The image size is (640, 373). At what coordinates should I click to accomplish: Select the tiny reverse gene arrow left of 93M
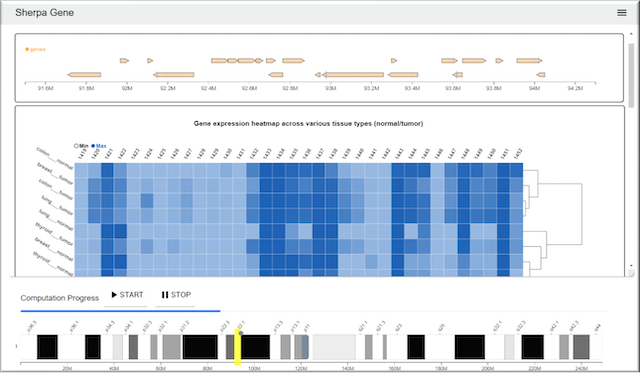pyautogui.click(x=318, y=75)
